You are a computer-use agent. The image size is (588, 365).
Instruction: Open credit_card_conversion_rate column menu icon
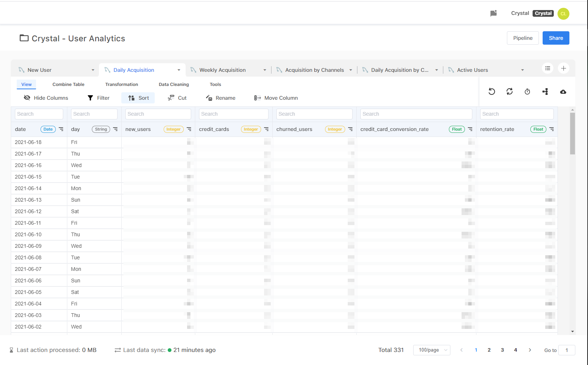470,129
